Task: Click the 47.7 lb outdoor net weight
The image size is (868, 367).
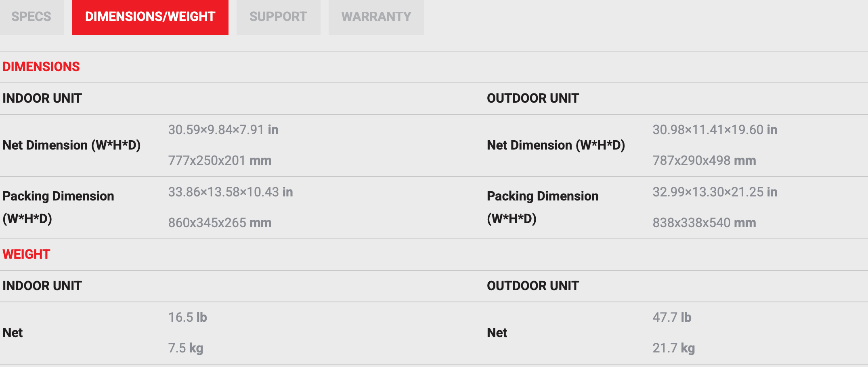Action: click(672, 317)
